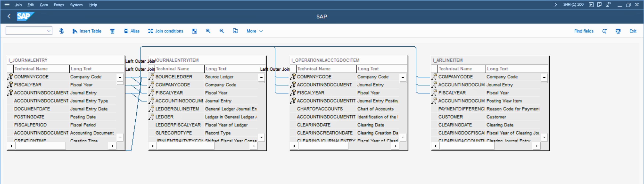The width and height of the screenshot is (644, 184).
Task: Expand the More toolbar menu
Action: 254,31
